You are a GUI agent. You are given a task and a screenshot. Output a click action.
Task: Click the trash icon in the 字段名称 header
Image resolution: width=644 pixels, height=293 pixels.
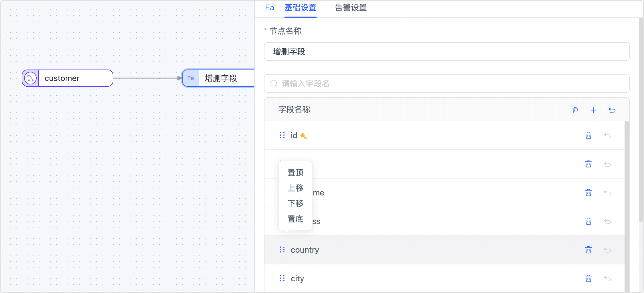pyautogui.click(x=575, y=110)
